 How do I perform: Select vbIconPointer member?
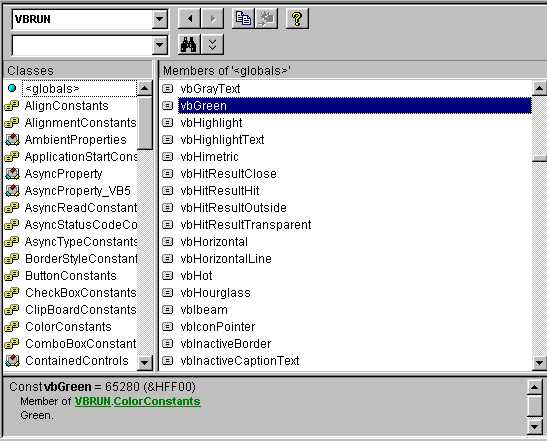pos(218,327)
